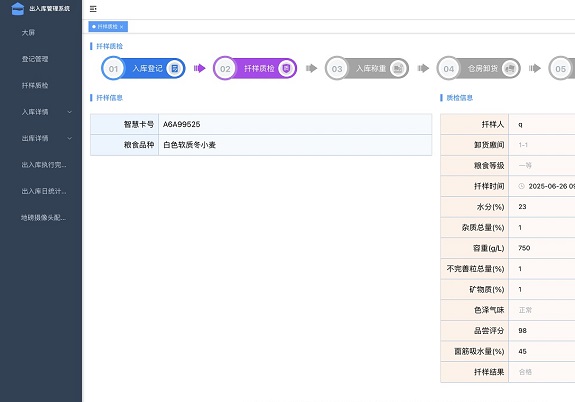Open 出入库日统计... menu item
The height and width of the screenshot is (402, 575).
pyautogui.click(x=44, y=191)
